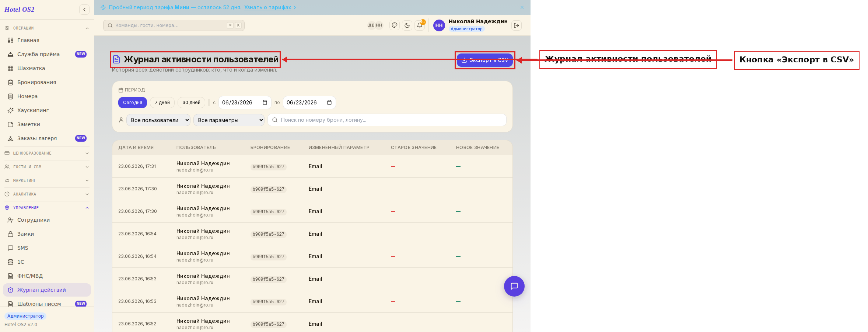This screenshot has width=868, height=332.
Task: Focus the booking number search field
Action: [387, 120]
